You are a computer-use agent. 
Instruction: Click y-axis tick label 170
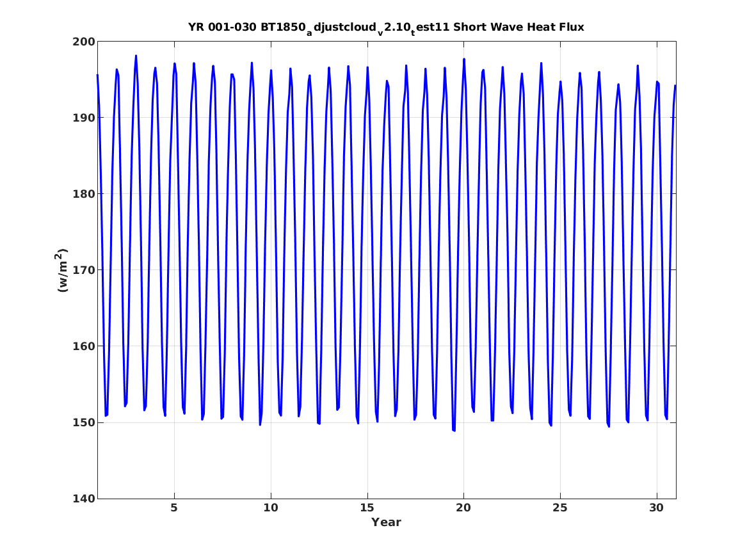point(83,271)
